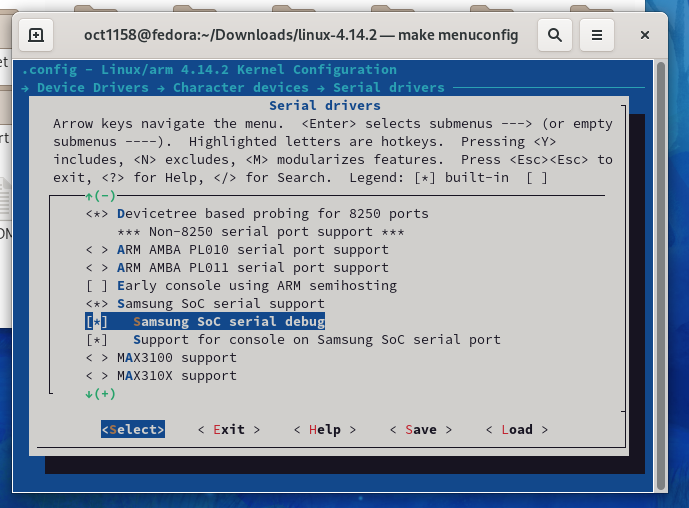Screen dimensions: 689x508
Task: Toggle Support for console on Samsung SoC serial port
Action: tap(293, 340)
